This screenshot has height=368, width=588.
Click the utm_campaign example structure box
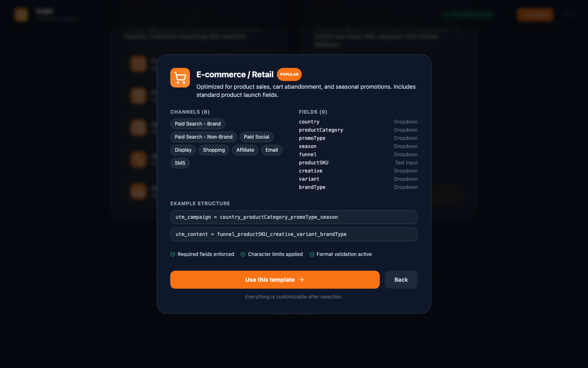coord(294,217)
